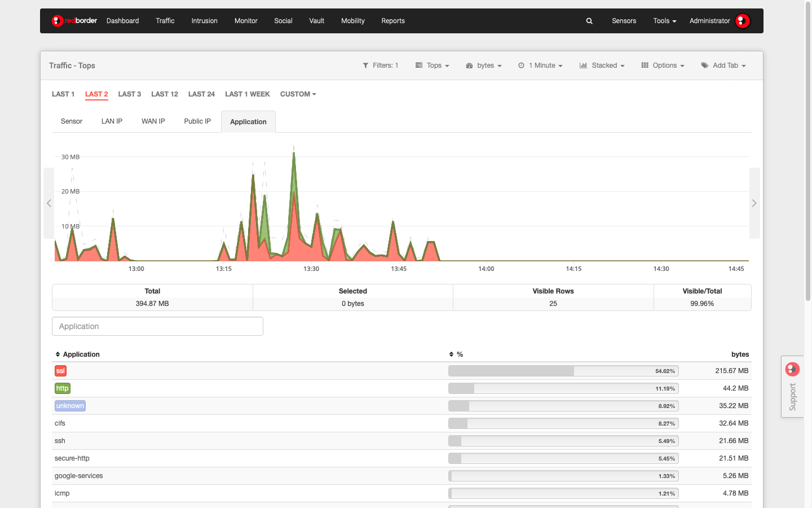Select the icmp application row
812x508 pixels.
tap(401, 493)
